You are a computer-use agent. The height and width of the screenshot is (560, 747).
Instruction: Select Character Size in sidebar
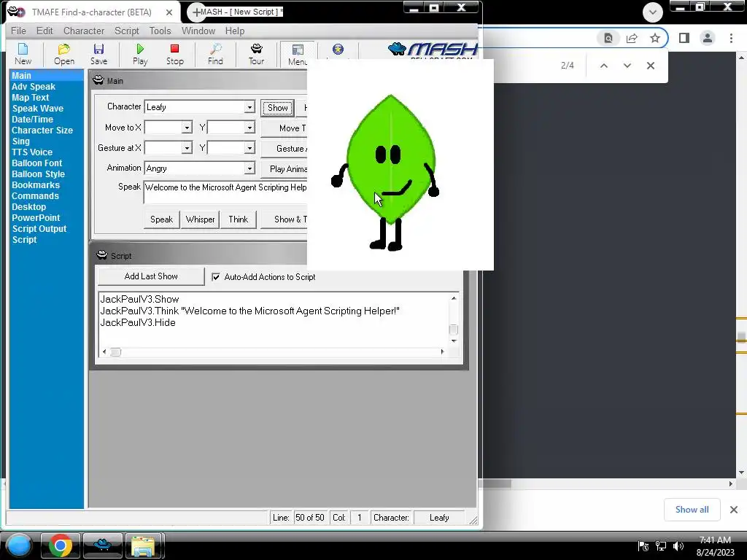pos(42,131)
